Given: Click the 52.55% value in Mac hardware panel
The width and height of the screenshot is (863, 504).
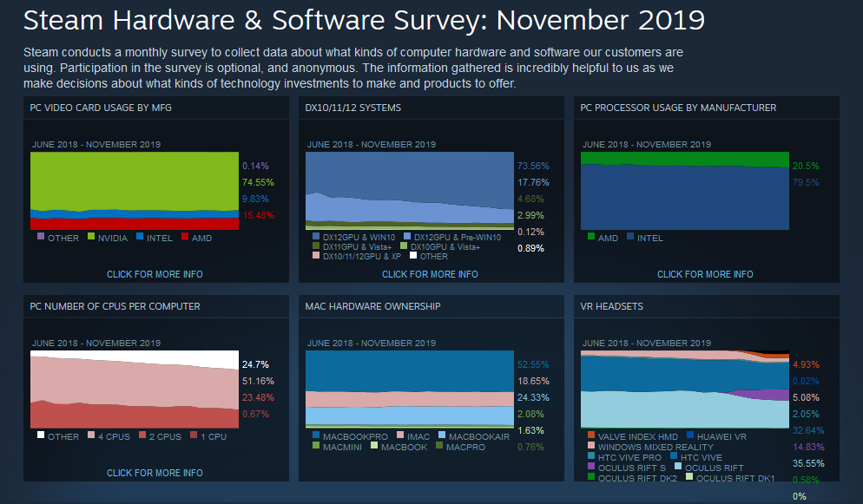Looking at the screenshot, I should 533,364.
